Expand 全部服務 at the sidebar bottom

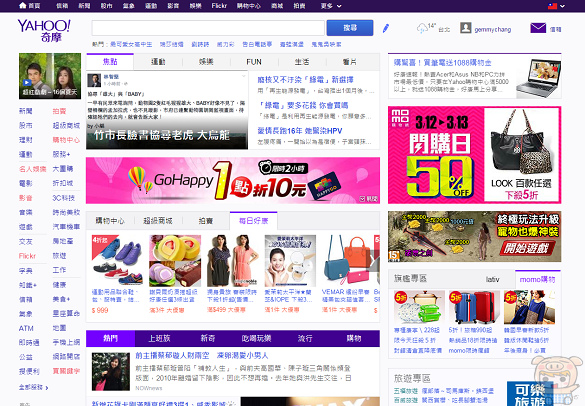[x=34, y=387]
